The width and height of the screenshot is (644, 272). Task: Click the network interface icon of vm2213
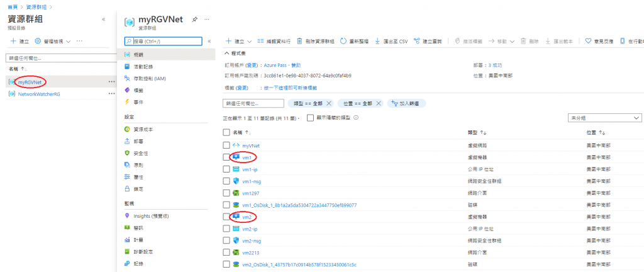236,252
